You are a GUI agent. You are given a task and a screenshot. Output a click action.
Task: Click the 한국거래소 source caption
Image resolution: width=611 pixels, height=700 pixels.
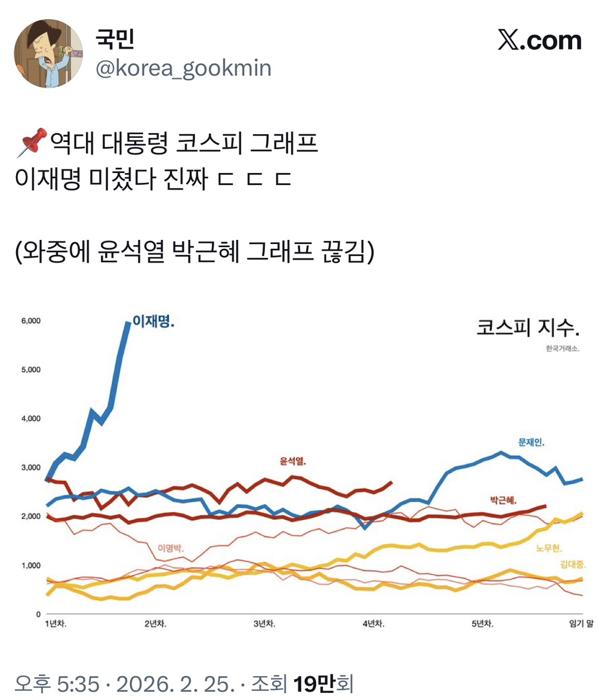(562, 349)
